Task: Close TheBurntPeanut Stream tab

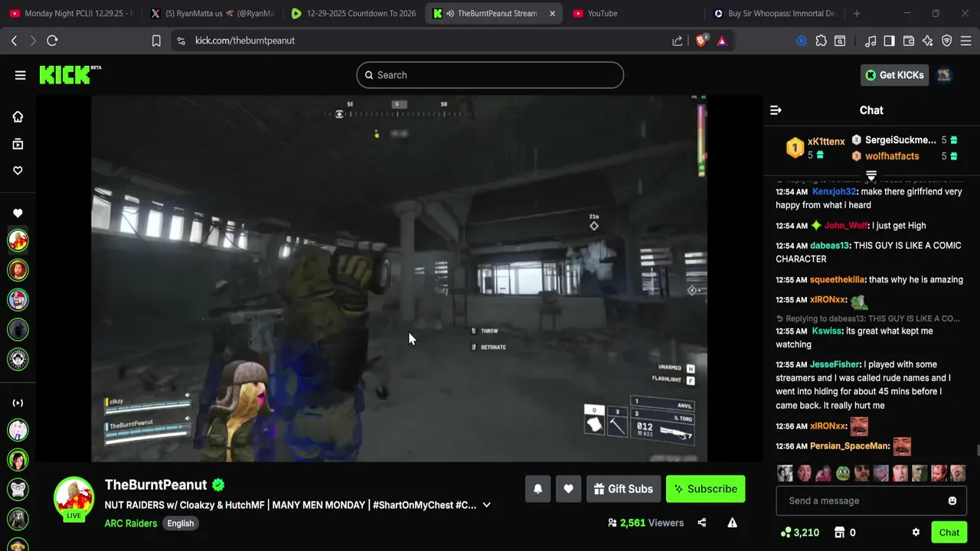Action: tap(552, 13)
